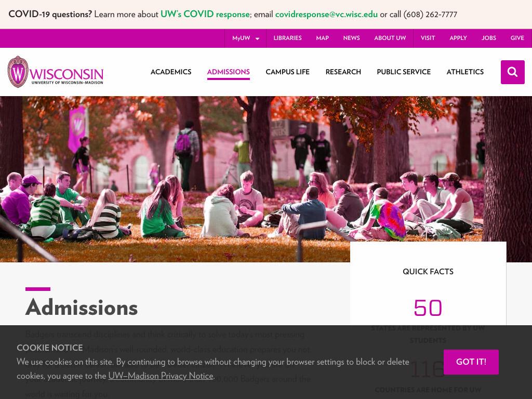
Task: Open the Libraries link
Action: click(x=287, y=38)
